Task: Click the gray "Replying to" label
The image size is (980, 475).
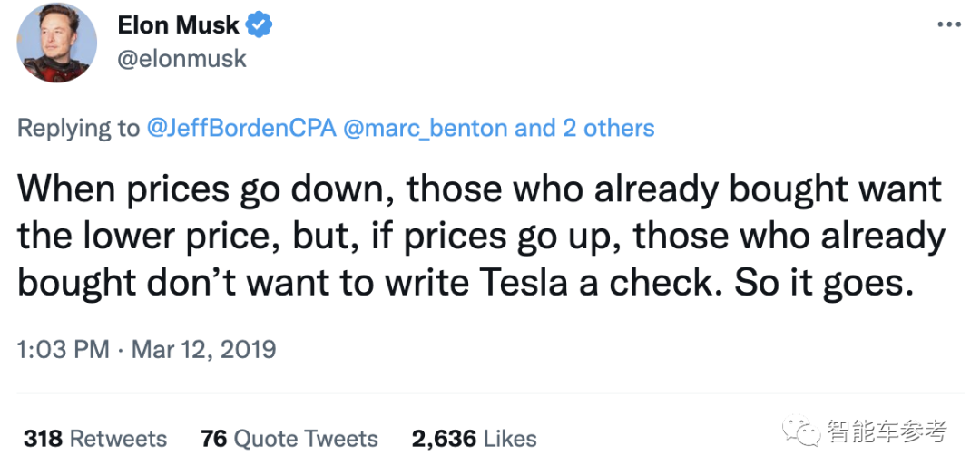Action: (x=78, y=128)
